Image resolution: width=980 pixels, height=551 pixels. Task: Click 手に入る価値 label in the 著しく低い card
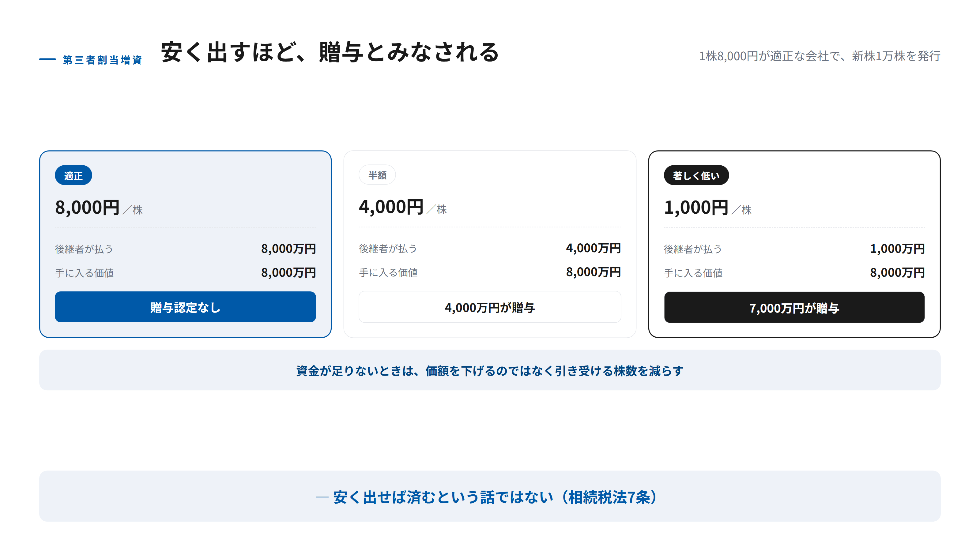tap(693, 273)
